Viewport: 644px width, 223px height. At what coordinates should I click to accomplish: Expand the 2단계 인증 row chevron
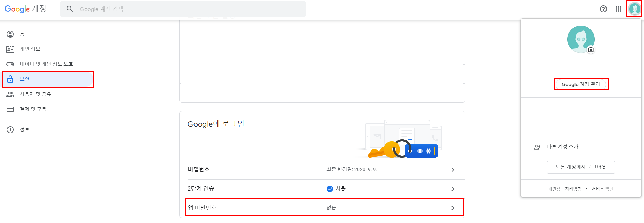[453, 189]
